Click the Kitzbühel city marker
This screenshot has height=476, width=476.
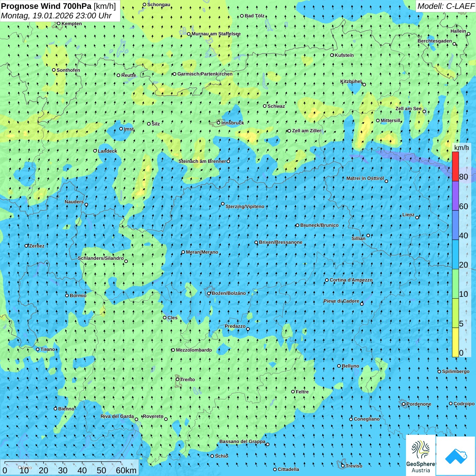click(364, 84)
